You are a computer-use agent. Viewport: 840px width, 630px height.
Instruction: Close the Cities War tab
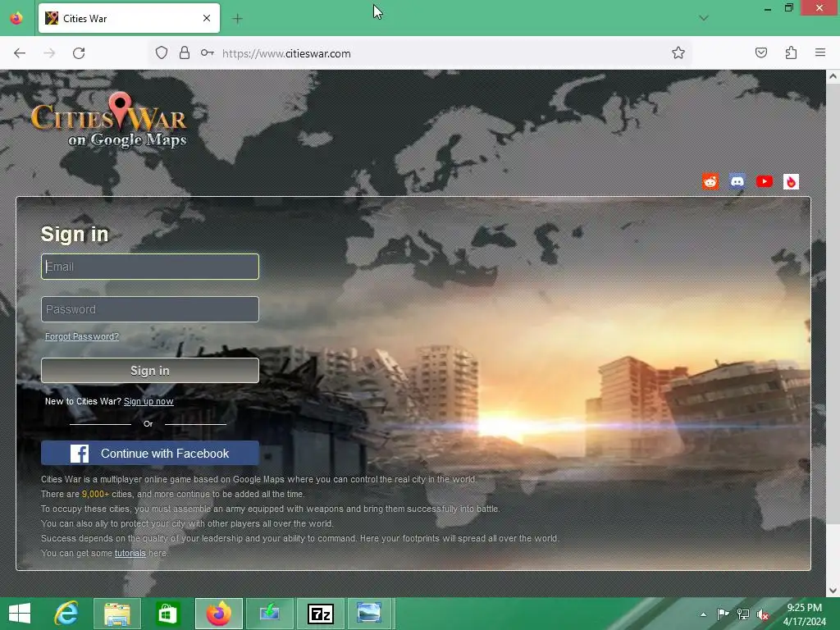tap(207, 19)
